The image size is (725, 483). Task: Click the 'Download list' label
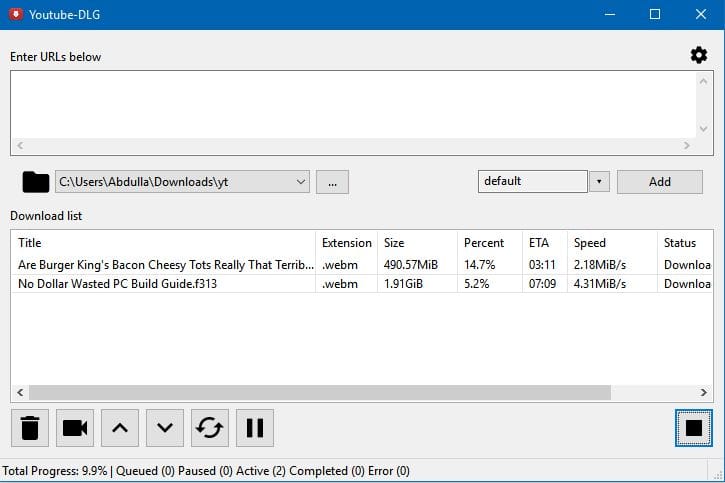click(x=46, y=216)
